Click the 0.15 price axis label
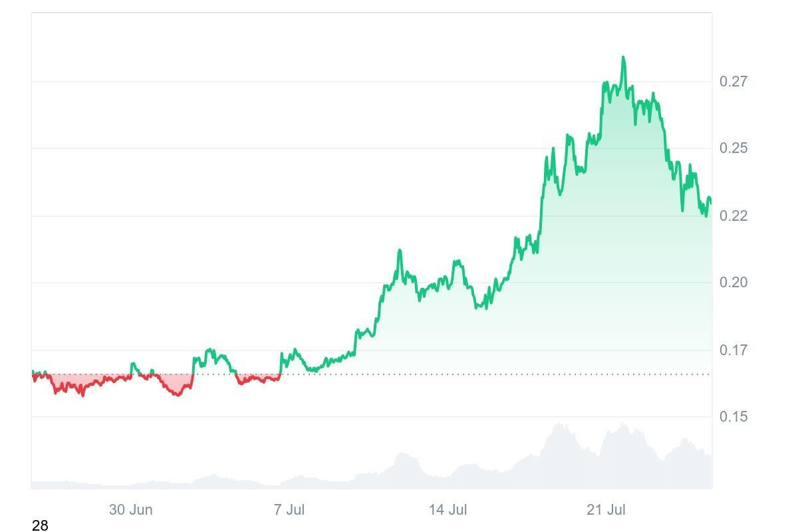 point(733,417)
